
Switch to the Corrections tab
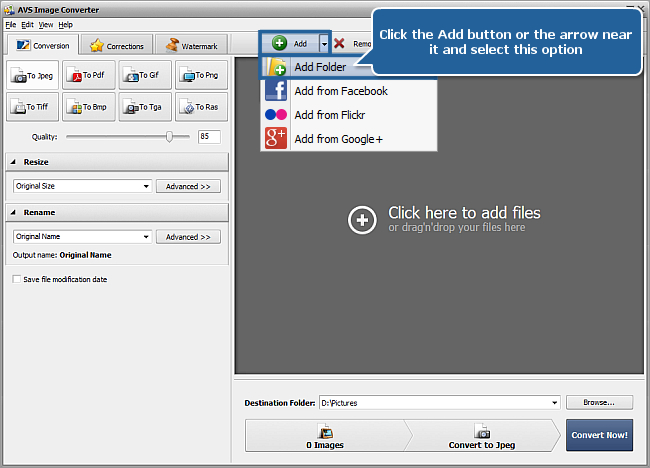(x=117, y=46)
